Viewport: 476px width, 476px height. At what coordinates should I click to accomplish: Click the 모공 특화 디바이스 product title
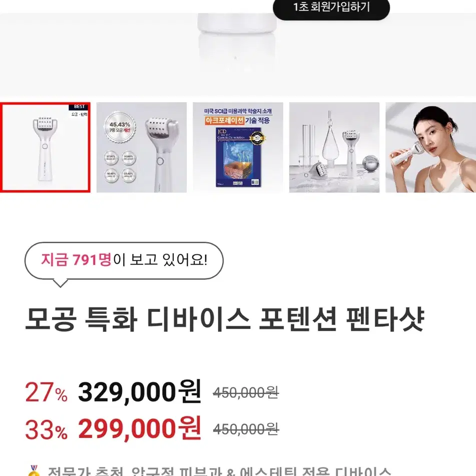tap(225, 319)
